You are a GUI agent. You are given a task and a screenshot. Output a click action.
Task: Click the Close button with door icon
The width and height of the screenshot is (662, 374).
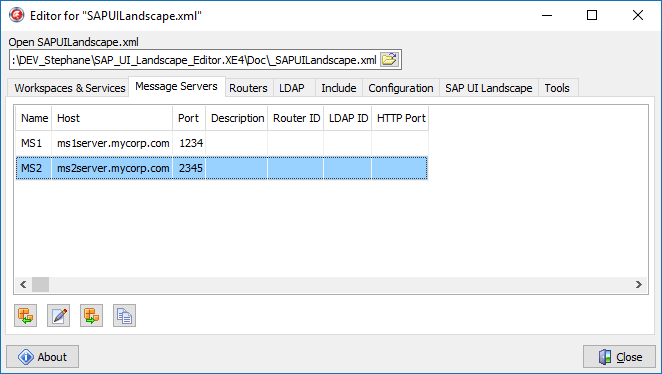tap(619, 357)
